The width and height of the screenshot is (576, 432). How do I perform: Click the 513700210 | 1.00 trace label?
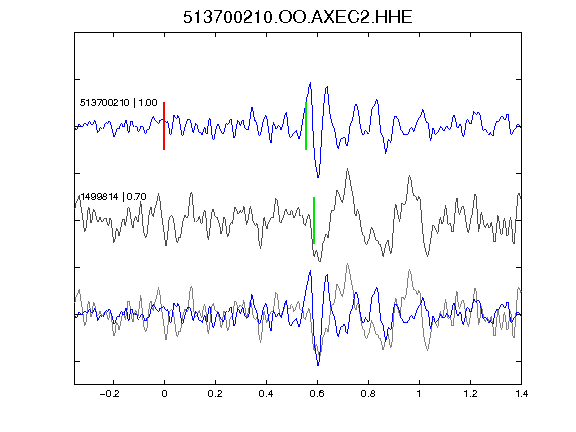(x=119, y=103)
